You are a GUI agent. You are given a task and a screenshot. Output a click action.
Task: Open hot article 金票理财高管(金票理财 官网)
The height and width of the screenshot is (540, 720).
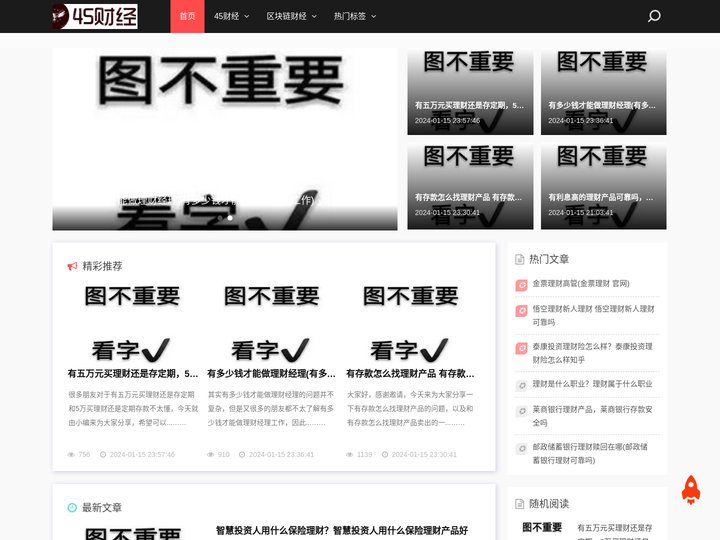coord(581,284)
